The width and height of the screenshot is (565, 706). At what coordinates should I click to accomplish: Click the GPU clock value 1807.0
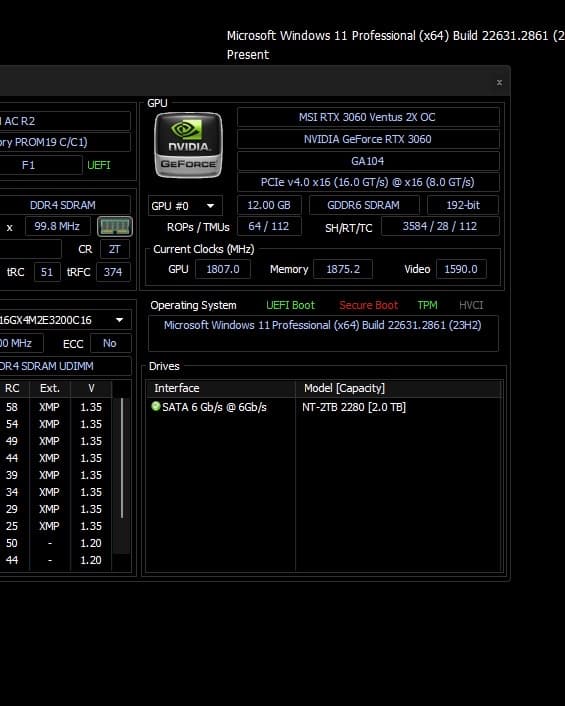click(x=223, y=269)
